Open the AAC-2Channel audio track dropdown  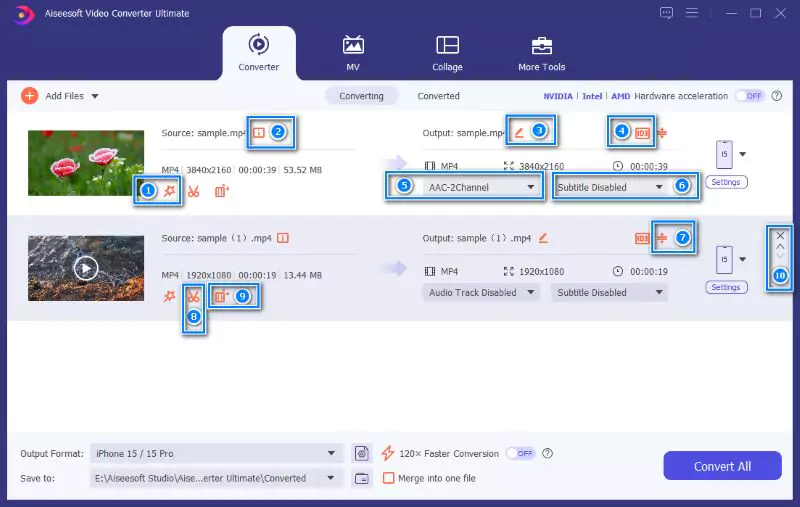(x=481, y=188)
